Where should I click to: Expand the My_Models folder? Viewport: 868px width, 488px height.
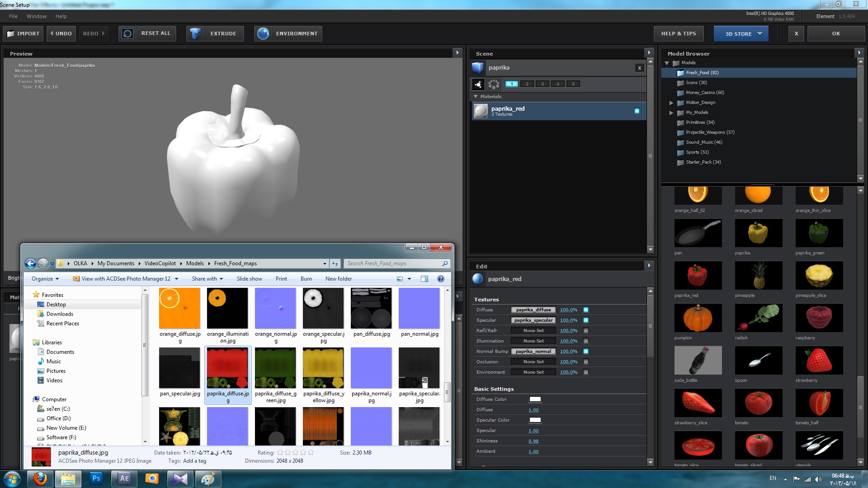click(671, 113)
